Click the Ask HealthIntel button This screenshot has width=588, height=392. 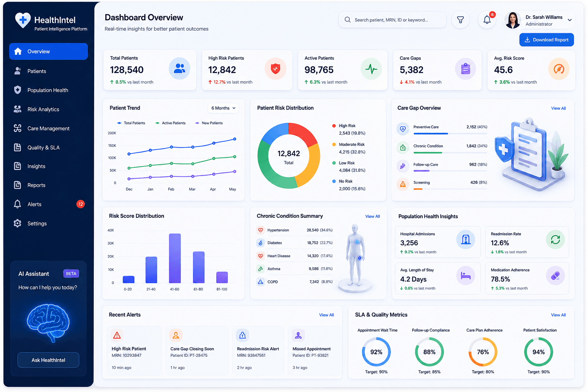(48, 360)
